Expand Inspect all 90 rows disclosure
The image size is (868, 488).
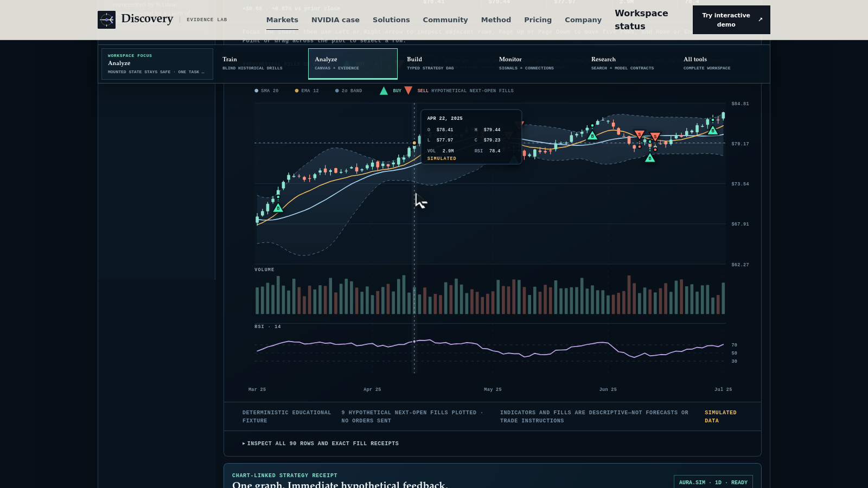[x=321, y=444]
